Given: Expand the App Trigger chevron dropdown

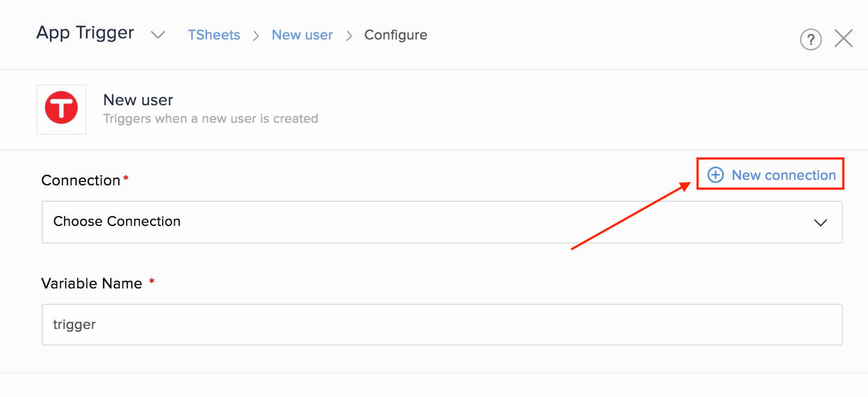Looking at the screenshot, I should coord(158,35).
